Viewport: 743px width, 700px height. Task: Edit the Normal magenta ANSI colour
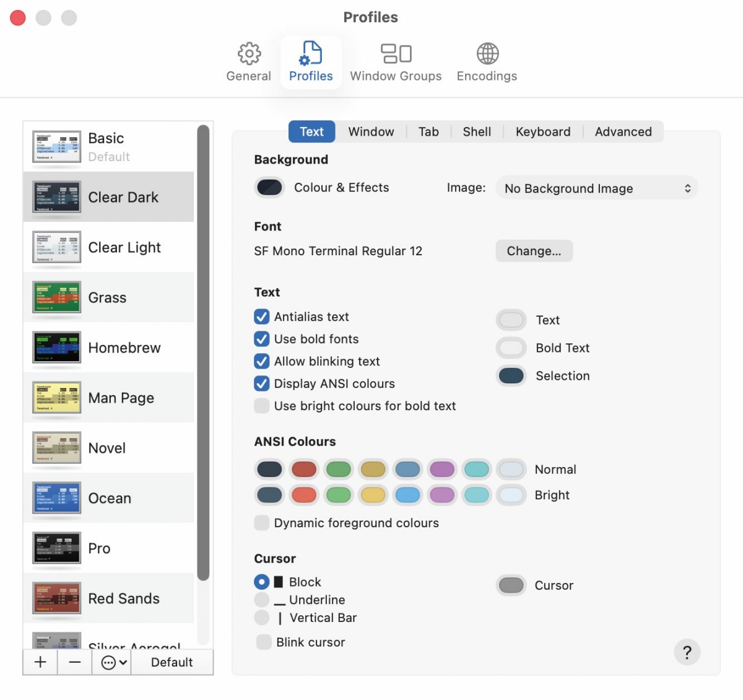(x=442, y=469)
